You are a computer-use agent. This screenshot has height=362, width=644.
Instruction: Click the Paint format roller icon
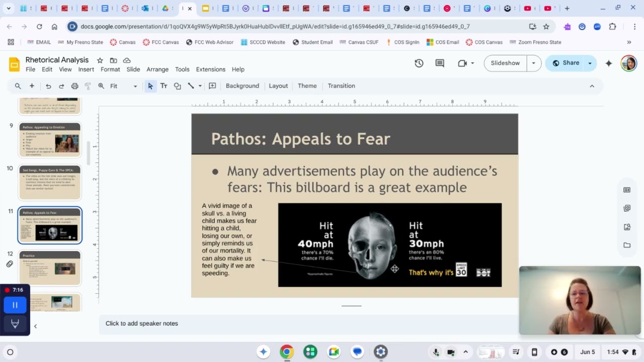[x=88, y=86]
